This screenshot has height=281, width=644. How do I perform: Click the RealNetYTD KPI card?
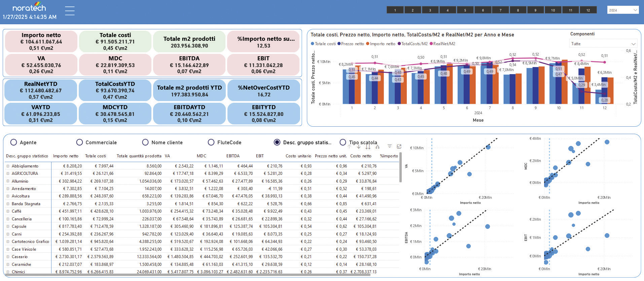pyautogui.click(x=41, y=90)
